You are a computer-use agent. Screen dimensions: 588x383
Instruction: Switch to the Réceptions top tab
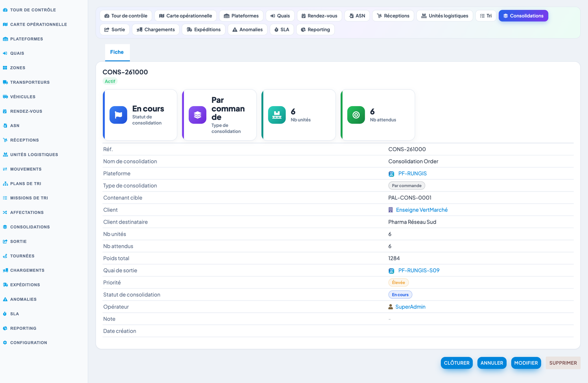393,16
